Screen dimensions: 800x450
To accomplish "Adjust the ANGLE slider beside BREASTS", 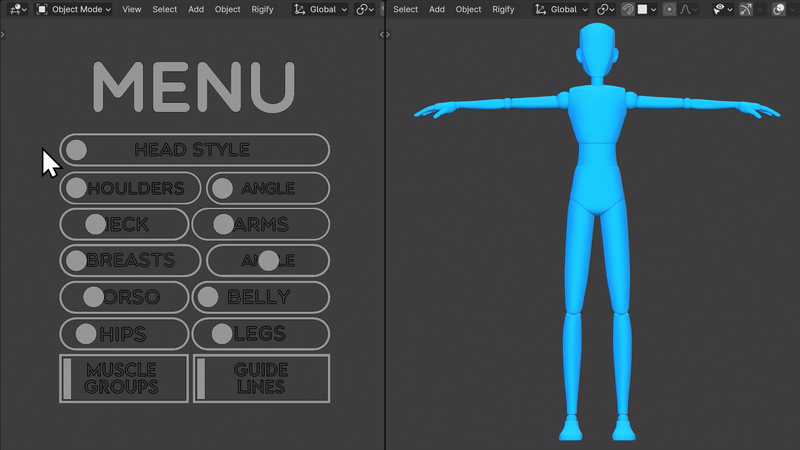I will click(x=268, y=261).
